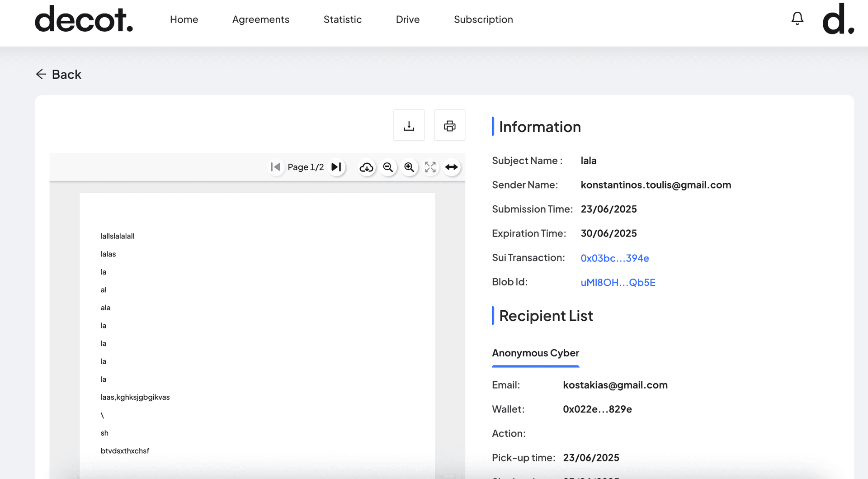Jump to the first page of the document
The image size is (868, 479).
click(x=275, y=167)
